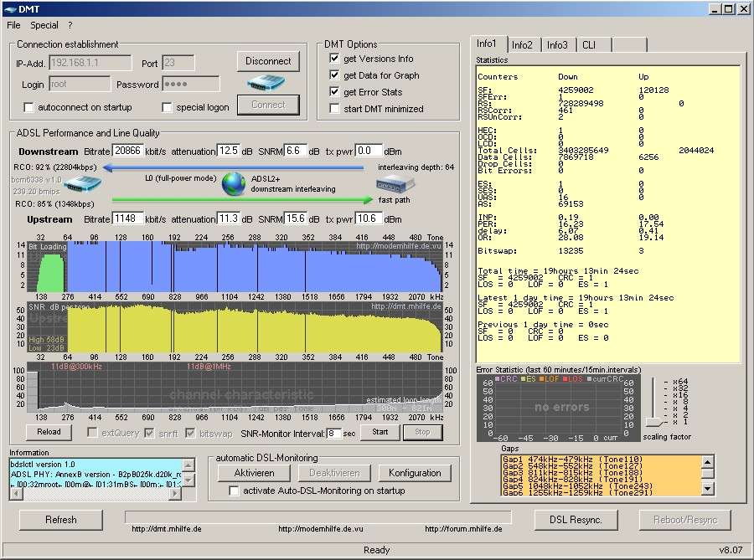Click the Upstream Bitrate value field
Screen dimensions: 754x560
point(127,219)
